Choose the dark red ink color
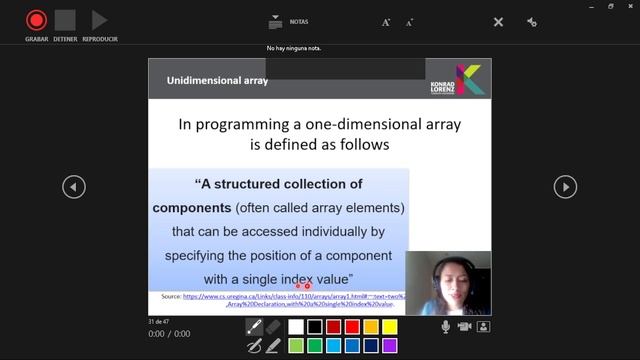The image size is (640, 360). [333, 327]
